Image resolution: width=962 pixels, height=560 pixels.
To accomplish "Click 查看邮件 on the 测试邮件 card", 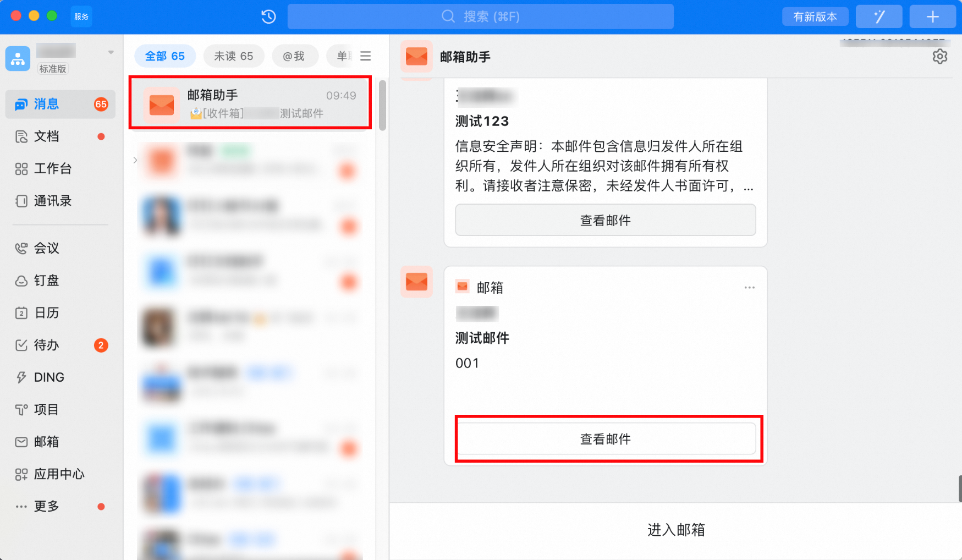I will (605, 438).
